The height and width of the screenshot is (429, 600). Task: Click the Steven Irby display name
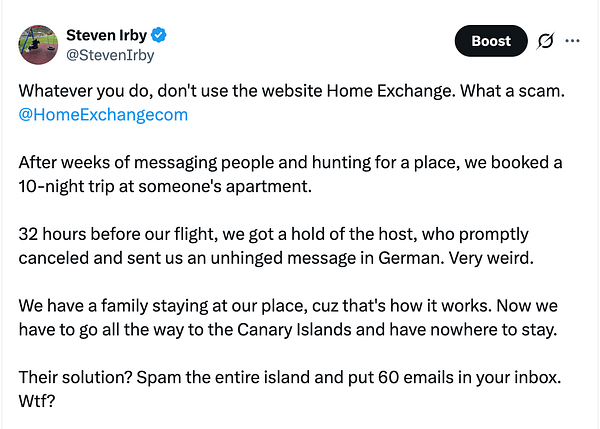tap(106, 35)
